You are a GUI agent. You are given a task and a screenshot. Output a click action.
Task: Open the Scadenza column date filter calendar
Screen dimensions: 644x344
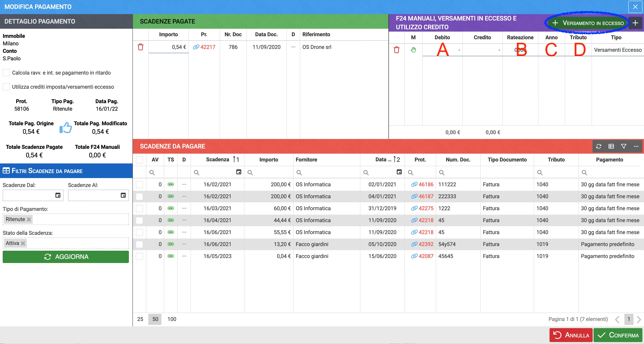239,172
